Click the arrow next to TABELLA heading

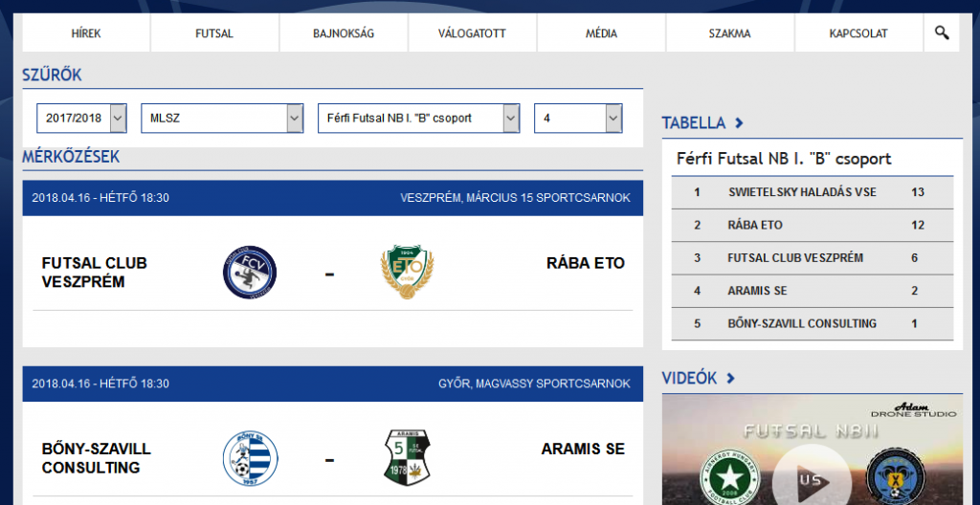[740, 123]
